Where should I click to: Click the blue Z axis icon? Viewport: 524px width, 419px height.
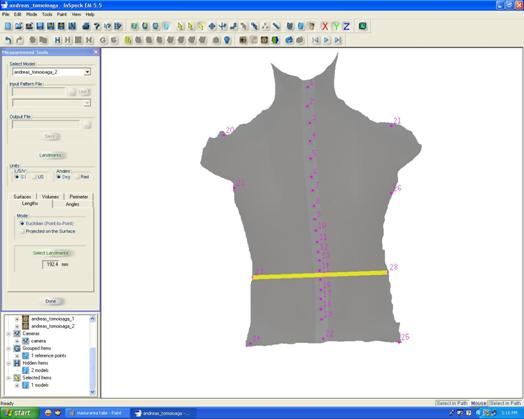point(346,26)
